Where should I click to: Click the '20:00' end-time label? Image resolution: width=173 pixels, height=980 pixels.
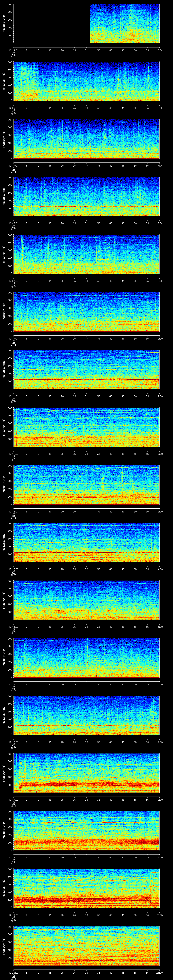click(x=159, y=915)
